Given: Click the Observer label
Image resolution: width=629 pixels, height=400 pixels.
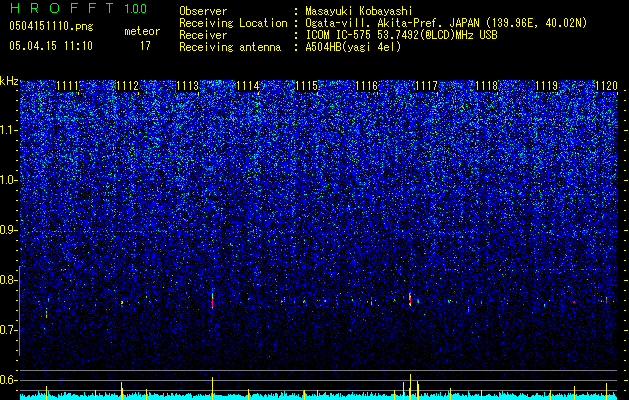Looking at the screenshot, I should coord(203,11).
